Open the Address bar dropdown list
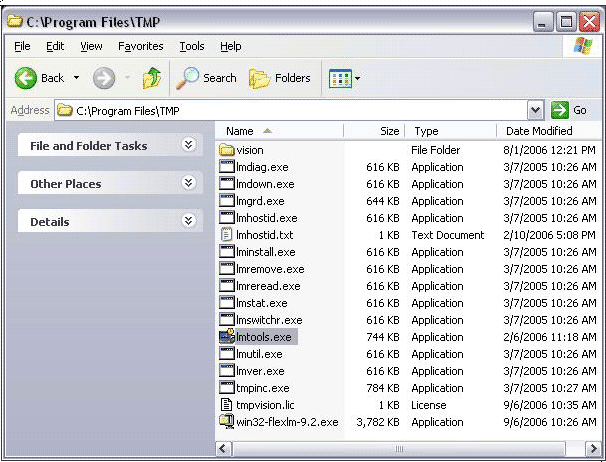Screen dimensions: 606x462 535,110
